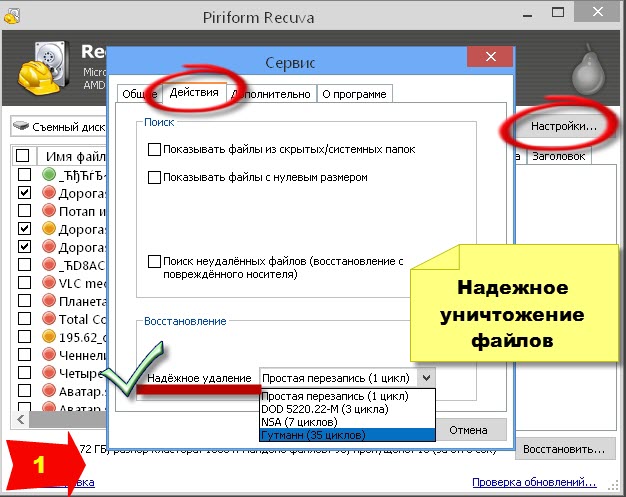This screenshot has height=497, width=626.
Task: Click red status dot of Total Co file
Action: tap(49, 318)
